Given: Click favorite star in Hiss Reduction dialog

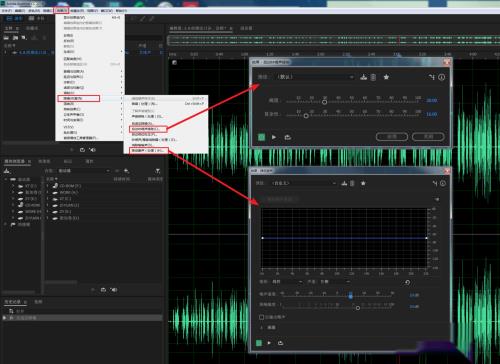Looking at the screenshot, I should 363,183.
